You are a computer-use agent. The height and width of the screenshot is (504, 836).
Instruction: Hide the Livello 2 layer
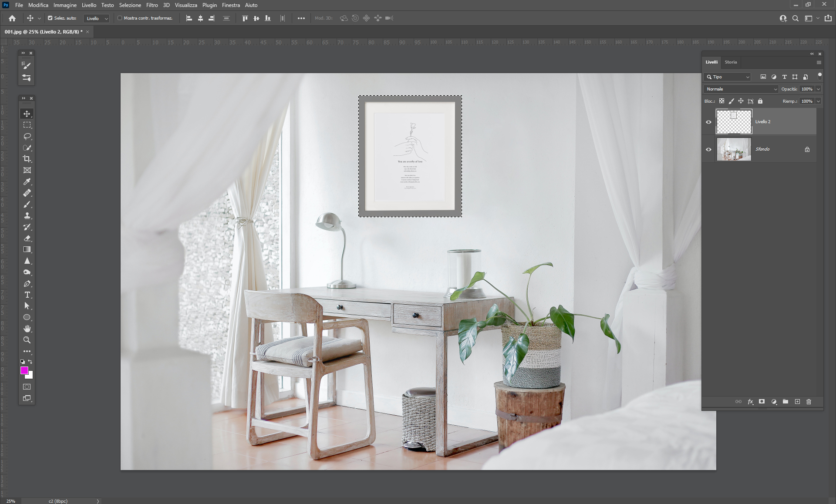click(x=708, y=122)
